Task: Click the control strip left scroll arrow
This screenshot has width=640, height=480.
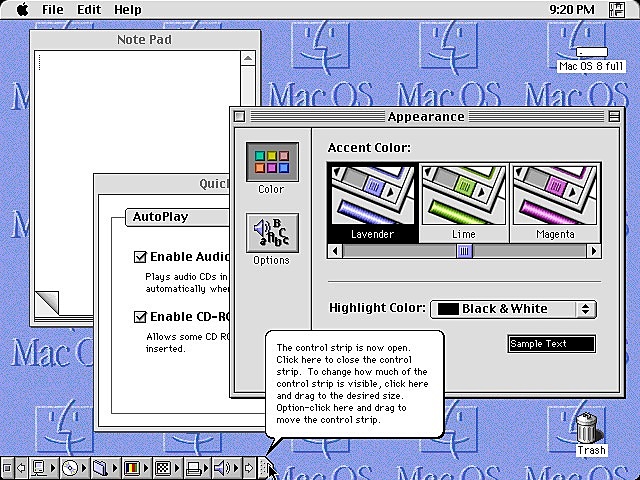Action: pos(21,467)
